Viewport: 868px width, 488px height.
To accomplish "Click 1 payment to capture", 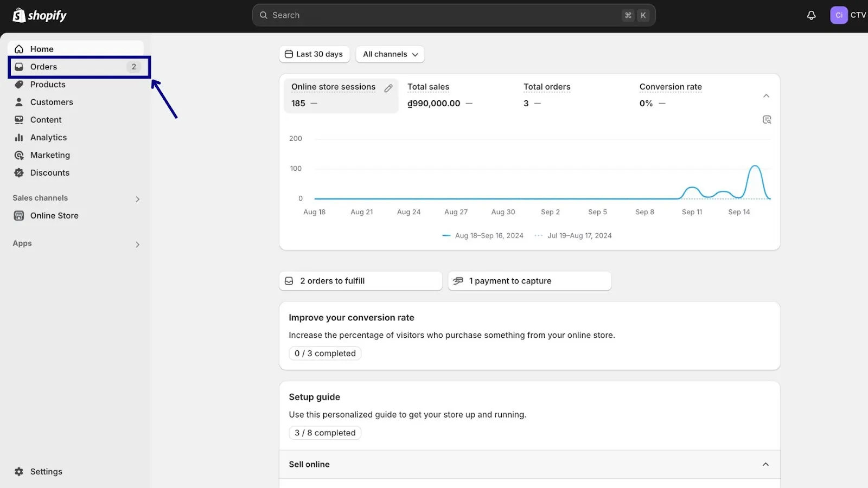I will [x=529, y=281].
